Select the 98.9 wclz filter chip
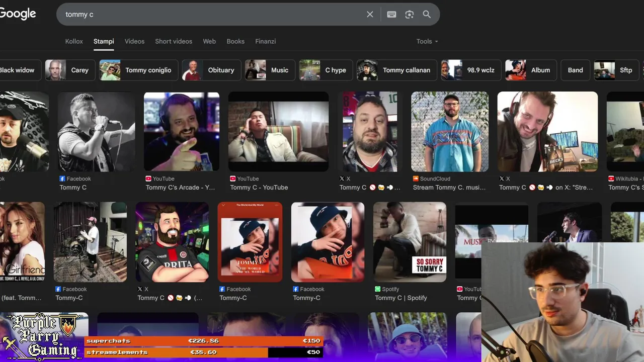 (470, 70)
